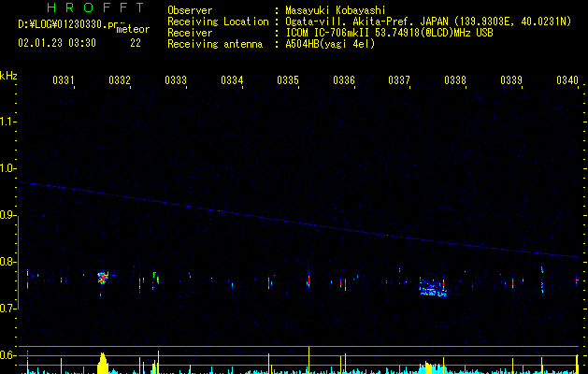Click the 1.0 kHz axis label
The image size is (588, 374).
[x=7, y=168]
